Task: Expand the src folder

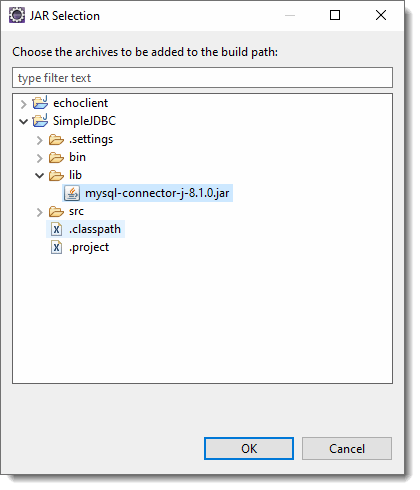Action: click(39, 212)
